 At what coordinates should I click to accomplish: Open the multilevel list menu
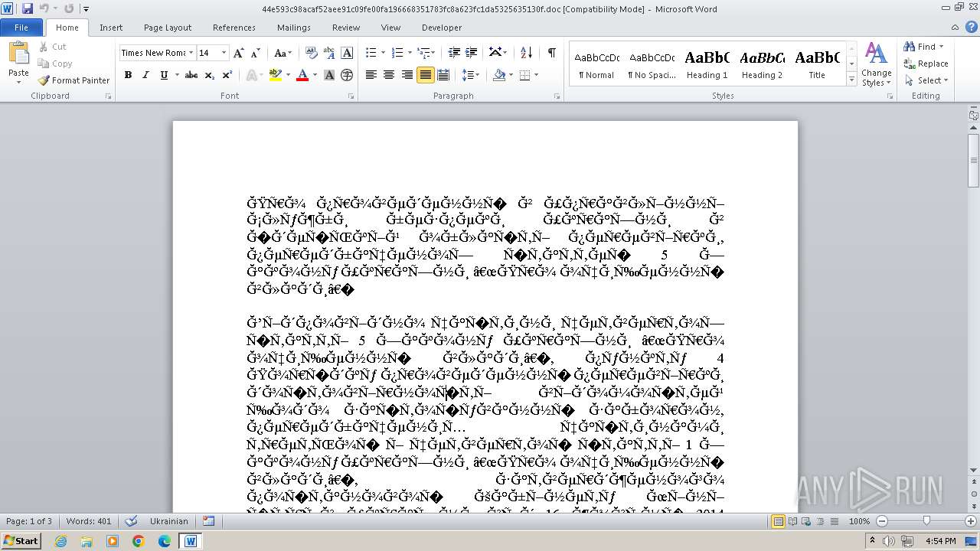point(426,53)
